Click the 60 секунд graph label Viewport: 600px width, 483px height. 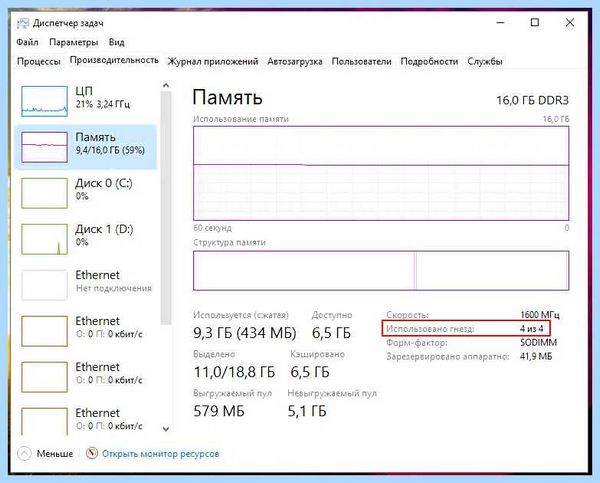[x=212, y=228]
